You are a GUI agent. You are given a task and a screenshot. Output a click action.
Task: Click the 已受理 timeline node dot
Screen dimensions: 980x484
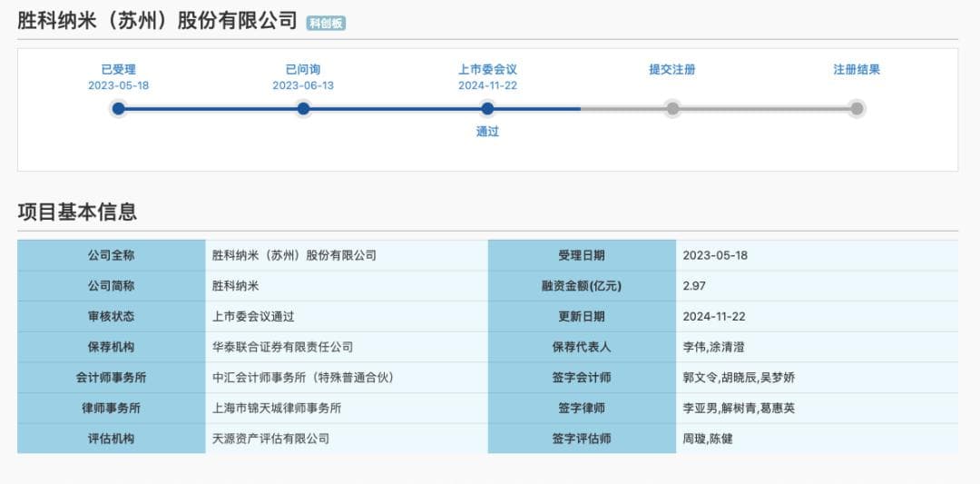(x=118, y=109)
